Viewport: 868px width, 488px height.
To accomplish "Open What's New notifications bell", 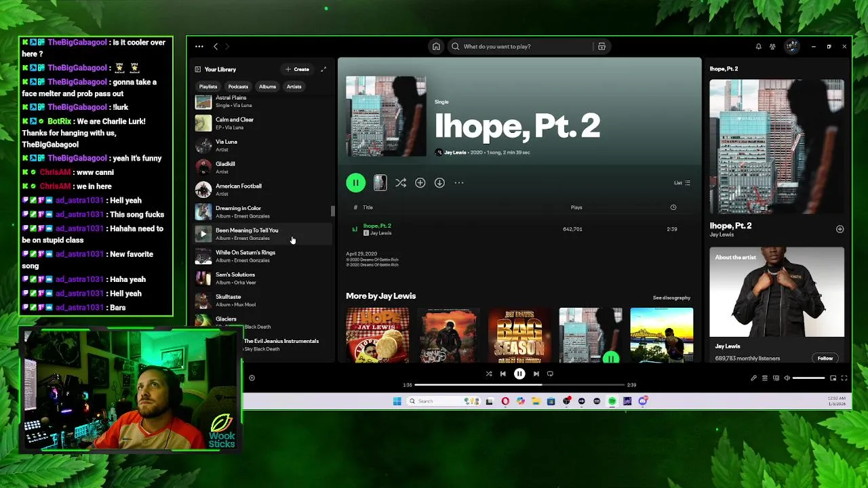I will coord(758,47).
